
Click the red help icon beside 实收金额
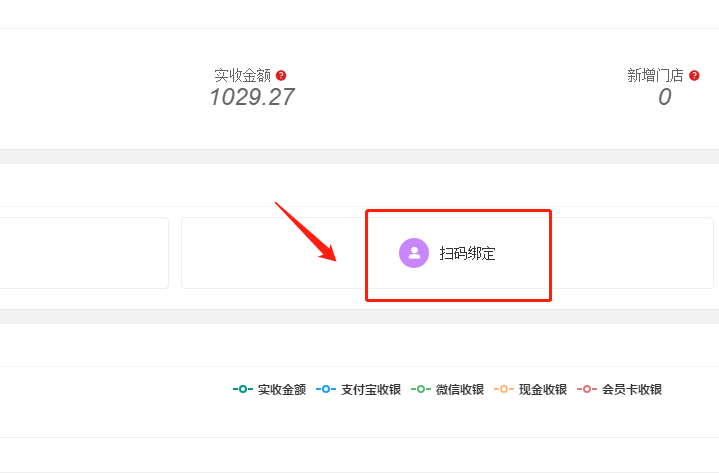coord(281,75)
